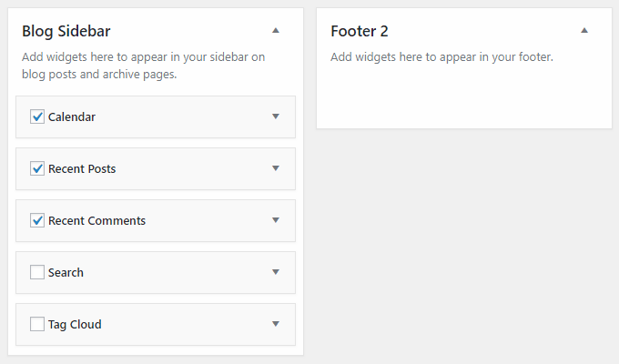Select the Search widget title
The width and height of the screenshot is (619, 364).
click(x=66, y=272)
